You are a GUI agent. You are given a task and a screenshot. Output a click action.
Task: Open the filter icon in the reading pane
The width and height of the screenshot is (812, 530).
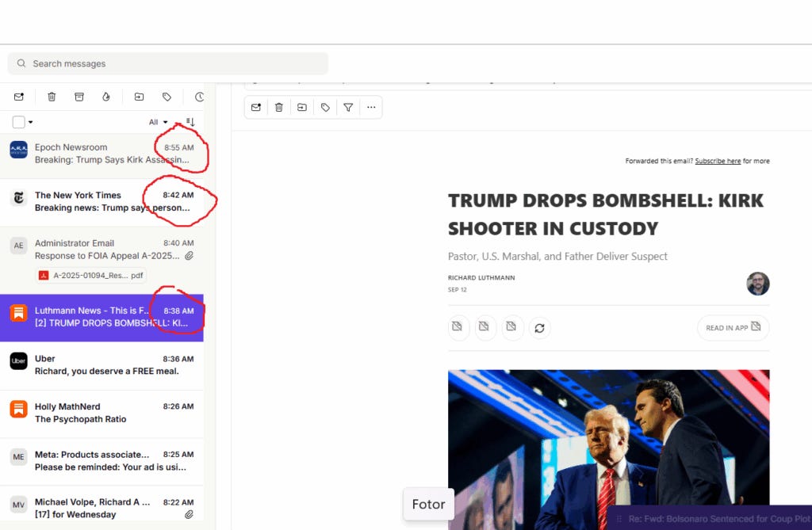(347, 107)
